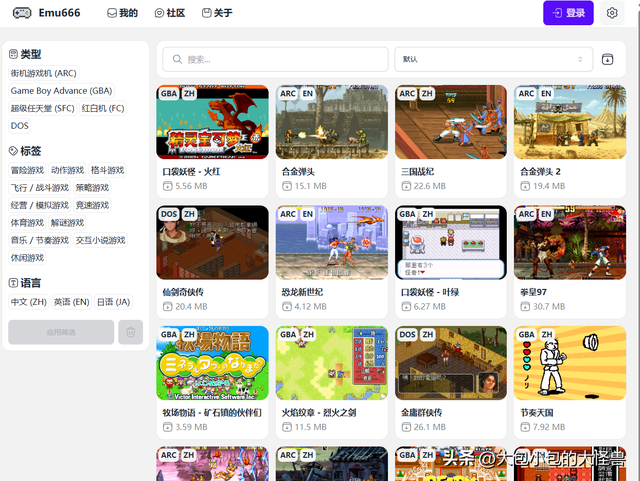This screenshot has width=640, height=481.
Task: Toggle the 超级任天堂 (SFC) filter
Action: pyautogui.click(x=42, y=108)
